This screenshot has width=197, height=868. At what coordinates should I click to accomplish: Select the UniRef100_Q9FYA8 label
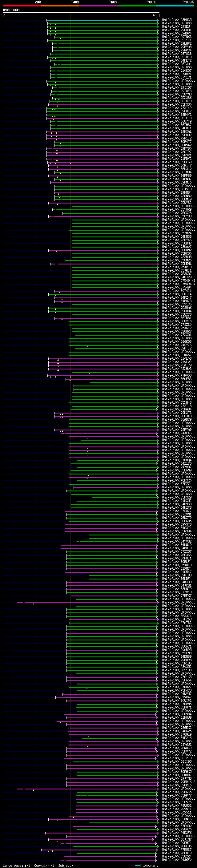click(177, 47)
